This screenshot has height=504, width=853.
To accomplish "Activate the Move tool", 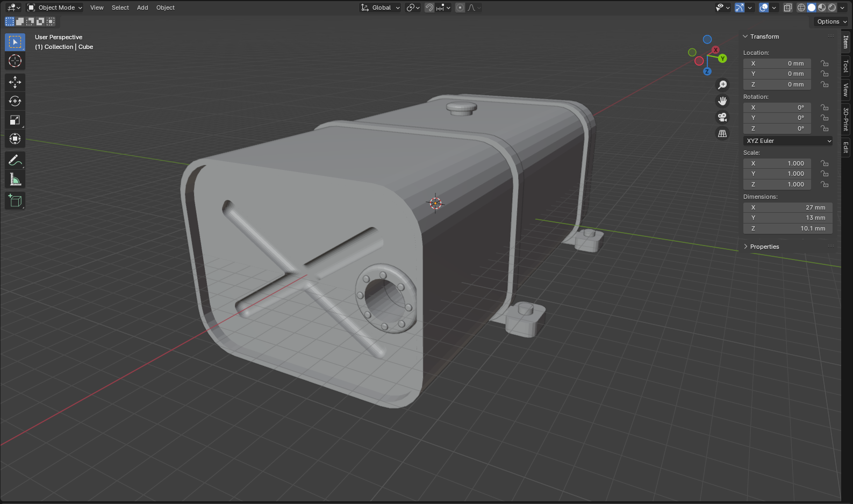I will 15,82.
